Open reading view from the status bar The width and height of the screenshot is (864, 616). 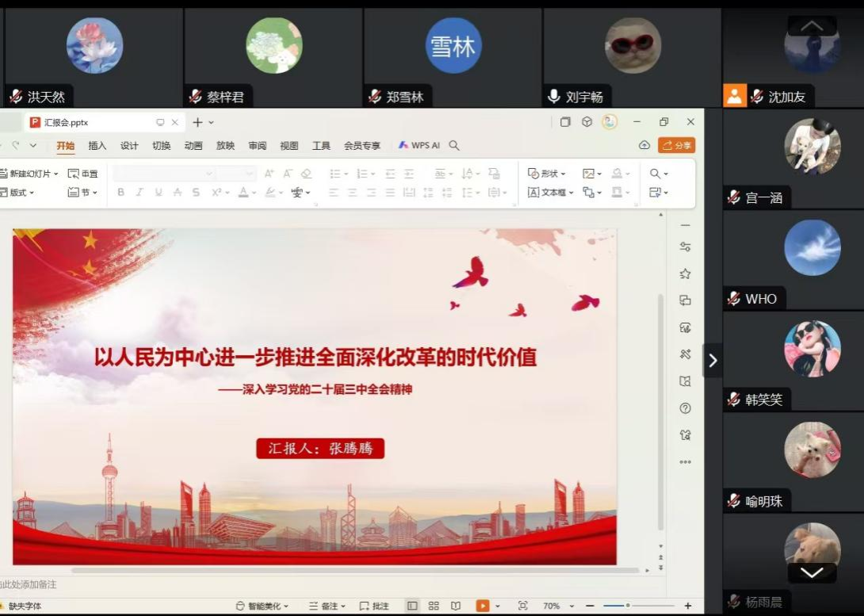coord(455,606)
